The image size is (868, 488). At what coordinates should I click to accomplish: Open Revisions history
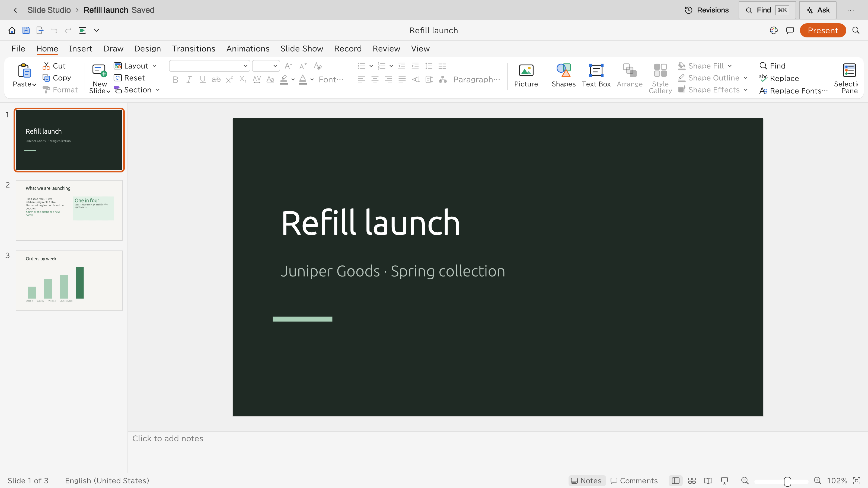coord(707,10)
